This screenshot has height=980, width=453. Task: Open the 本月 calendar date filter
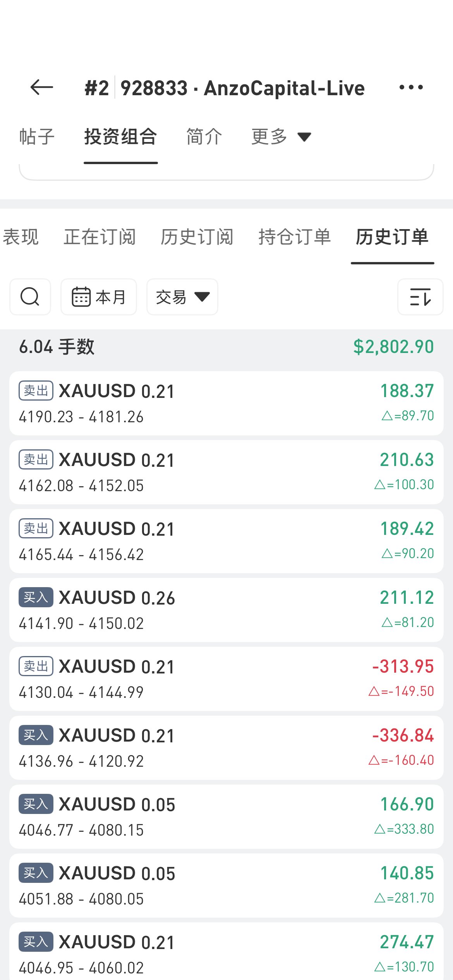[x=99, y=297]
